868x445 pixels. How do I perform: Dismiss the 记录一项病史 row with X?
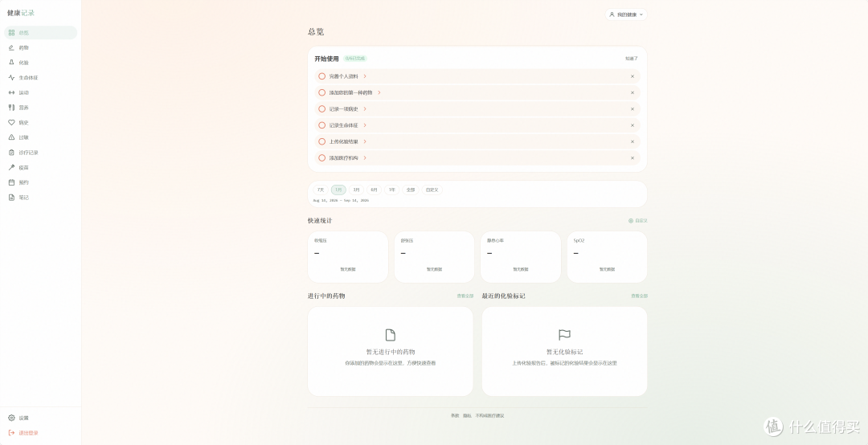[633, 109]
